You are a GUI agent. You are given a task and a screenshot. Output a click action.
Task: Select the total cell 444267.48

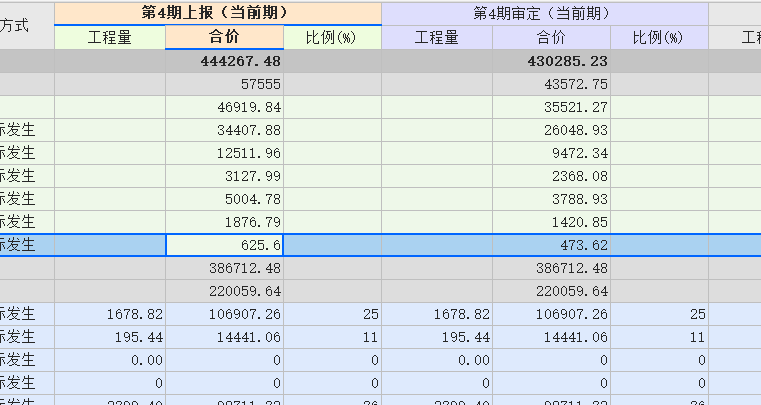click(x=224, y=61)
